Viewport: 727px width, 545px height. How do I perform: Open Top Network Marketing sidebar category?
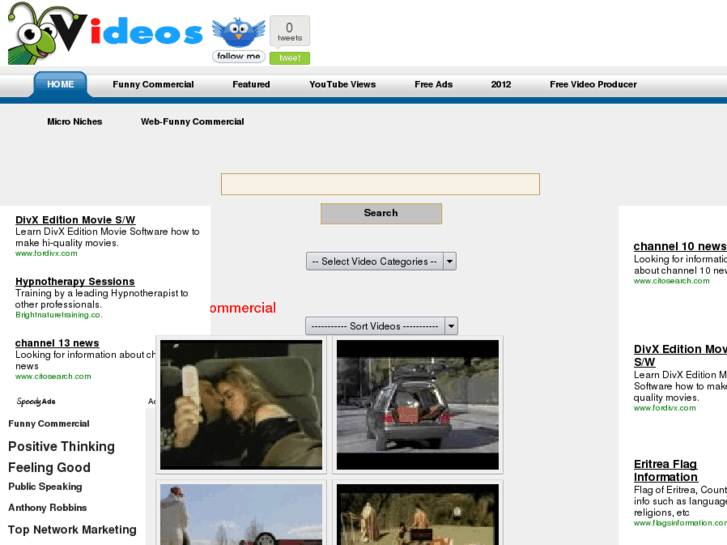coord(72,530)
